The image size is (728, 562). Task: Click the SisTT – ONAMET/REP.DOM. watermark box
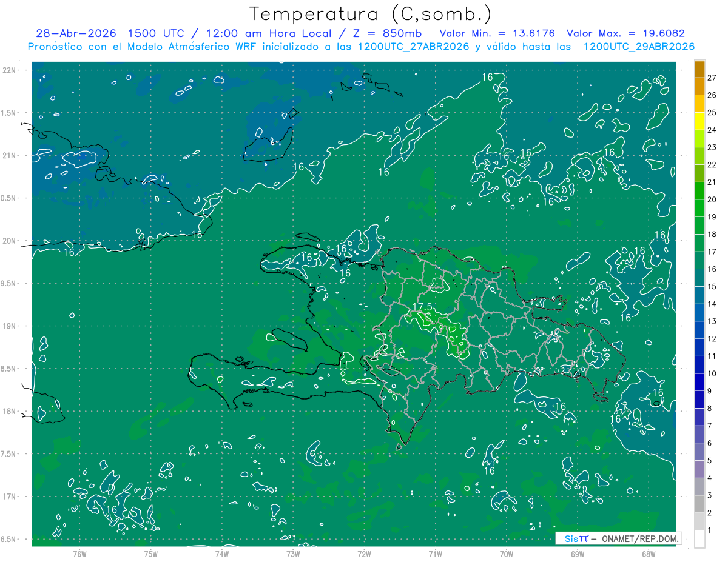[x=618, y=538]
